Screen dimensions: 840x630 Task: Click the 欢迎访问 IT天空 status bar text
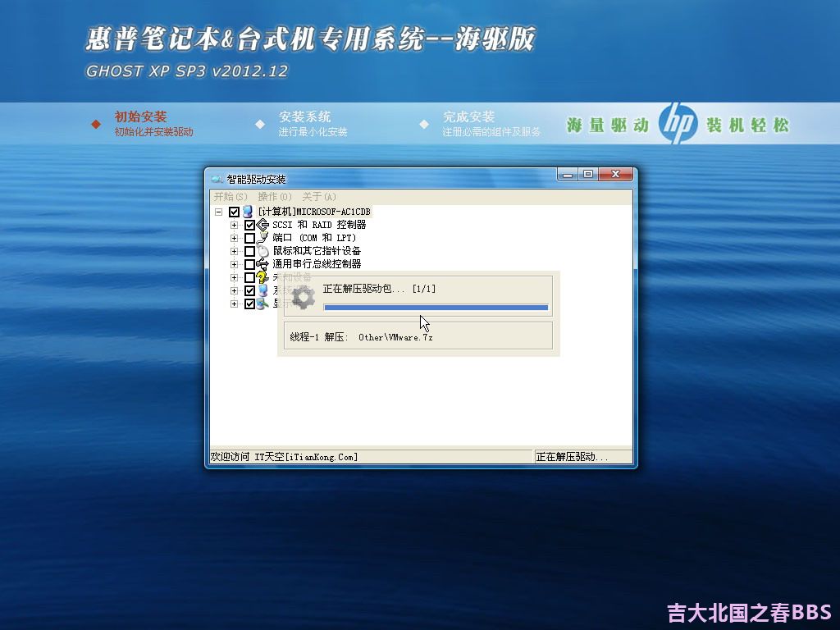[x=285, y=457]
